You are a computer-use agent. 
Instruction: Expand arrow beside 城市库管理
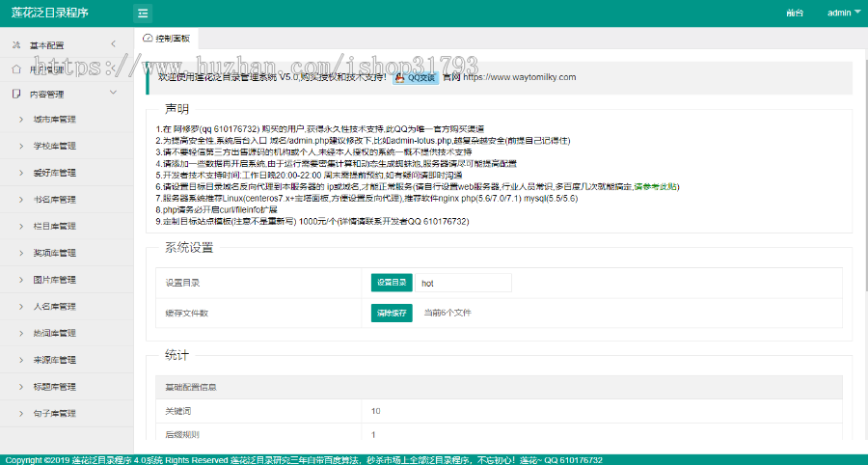coord(21,119)
